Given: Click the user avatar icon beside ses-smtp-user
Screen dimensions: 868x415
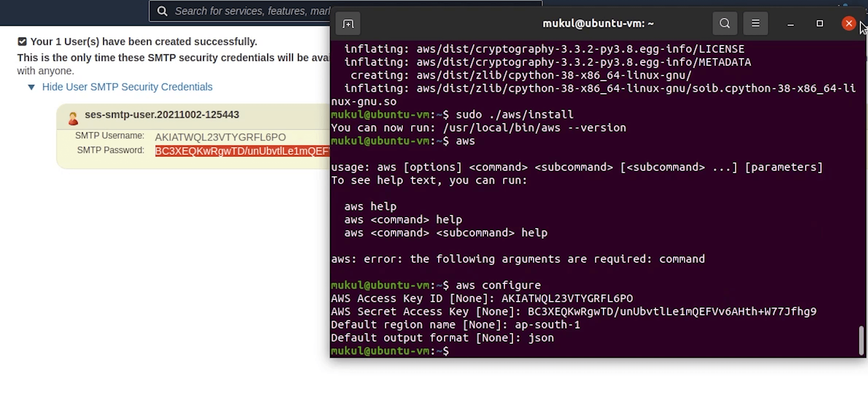Looking at the screenshot, I should tap(73, 119).
